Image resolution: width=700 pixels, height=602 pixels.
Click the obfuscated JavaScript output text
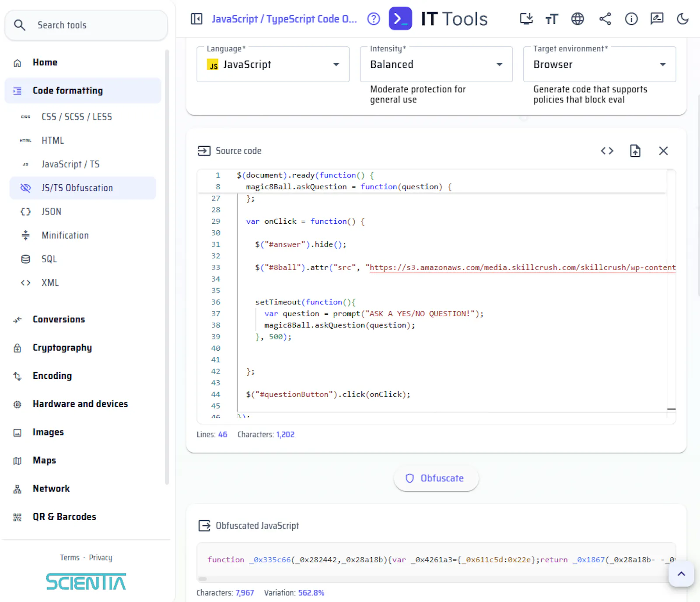coord(441,560)
